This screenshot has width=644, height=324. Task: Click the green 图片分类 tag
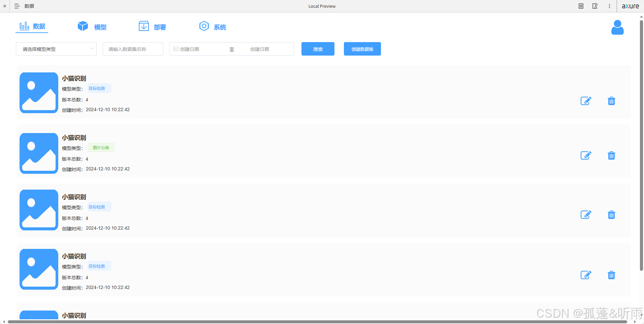pos(101,148)
